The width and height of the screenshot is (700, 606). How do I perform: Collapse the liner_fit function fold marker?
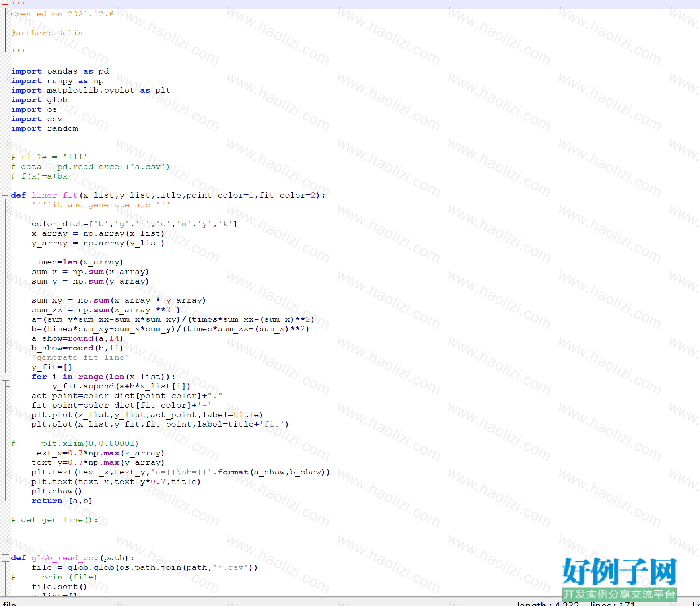(5, 195)
